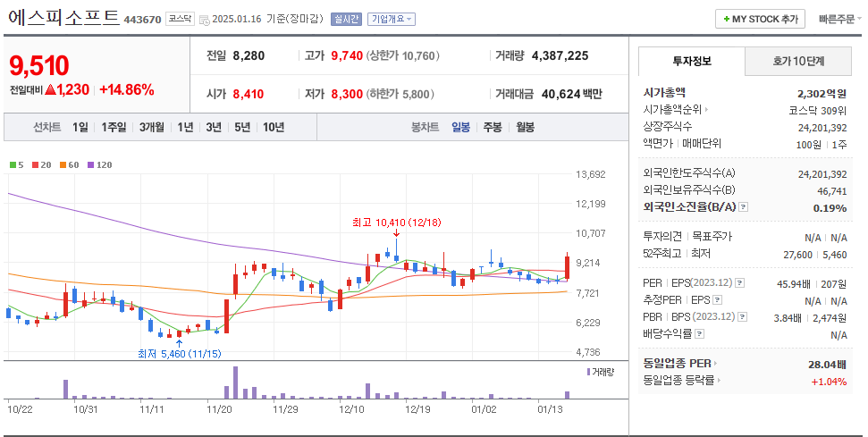This screenshot has height=437, width=868.
Task: Click the purple 120-day moving average legend swatch
Action: click(90, 164)
